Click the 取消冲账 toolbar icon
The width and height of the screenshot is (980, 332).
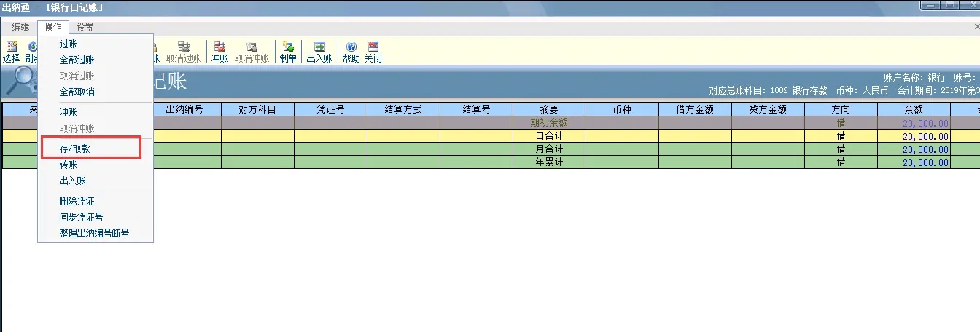point(252,52)
